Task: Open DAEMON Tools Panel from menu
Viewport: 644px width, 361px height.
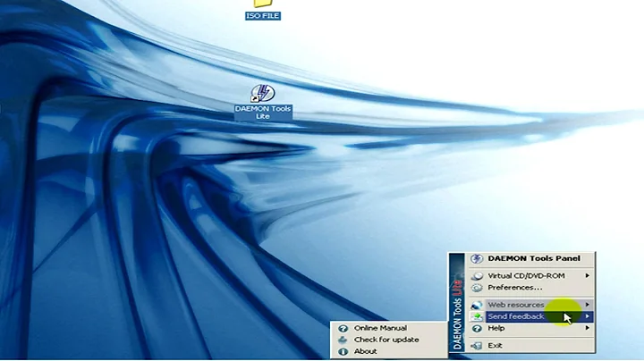Action: tap(532, 258)
